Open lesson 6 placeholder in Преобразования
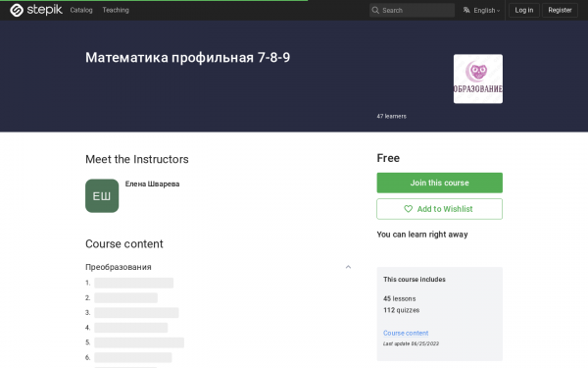 (133, 357)
